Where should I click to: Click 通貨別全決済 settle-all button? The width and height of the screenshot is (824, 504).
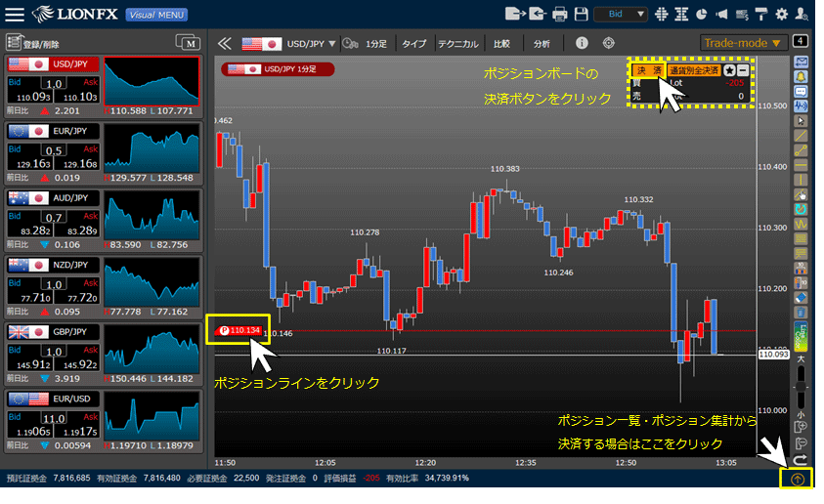pyautogui.click(x=694, y=70)
